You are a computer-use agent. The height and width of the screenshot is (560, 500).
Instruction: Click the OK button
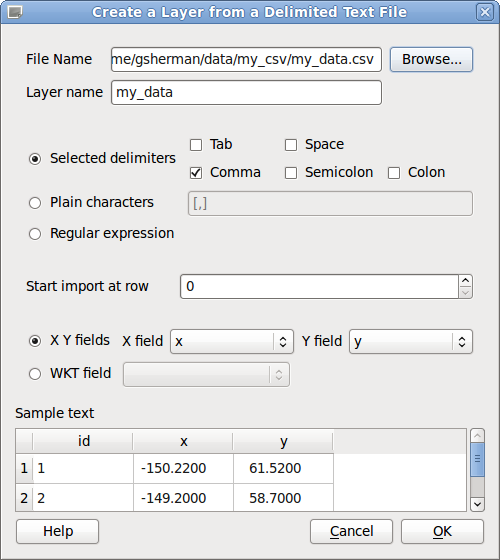tap(442, 531)
